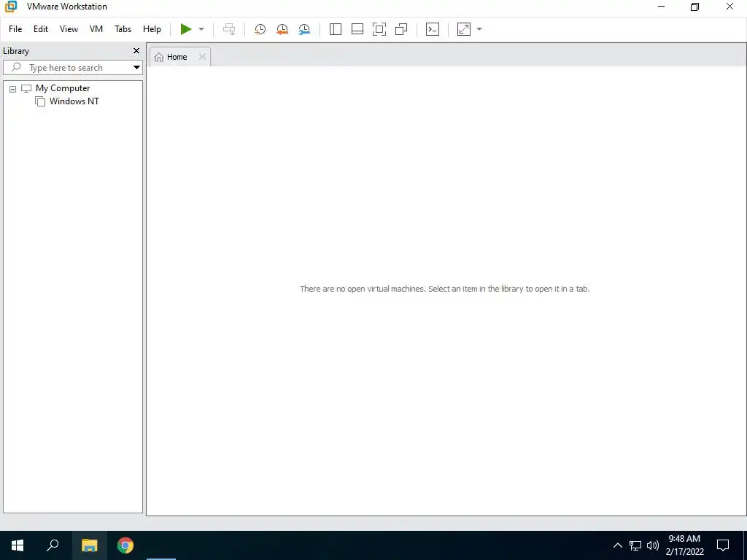The height and width of the screenshot is (560, 747).
Task: Open the taskbar clock and date
Action: pyautogui.click(x=684, y=545)
